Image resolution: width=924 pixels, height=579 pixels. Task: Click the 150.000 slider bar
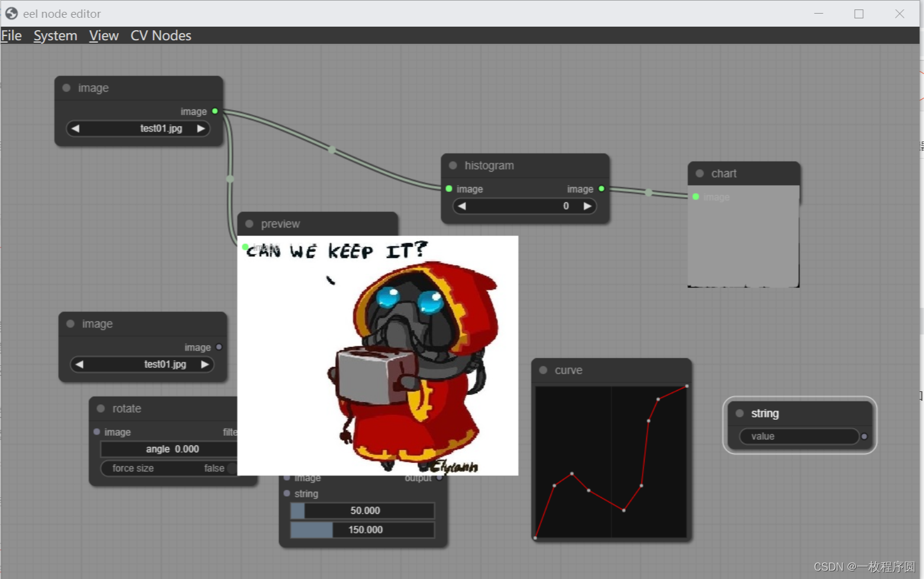point(361,530)
